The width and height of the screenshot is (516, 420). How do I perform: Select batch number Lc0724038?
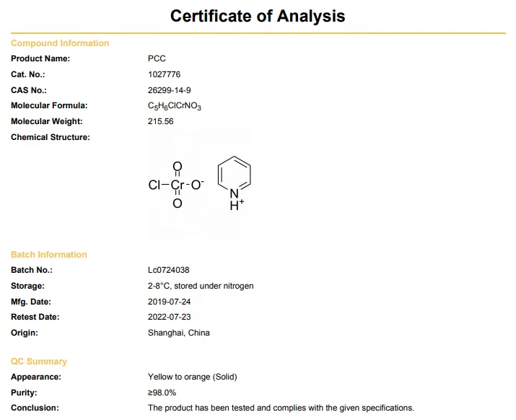[x=169, y=270]
